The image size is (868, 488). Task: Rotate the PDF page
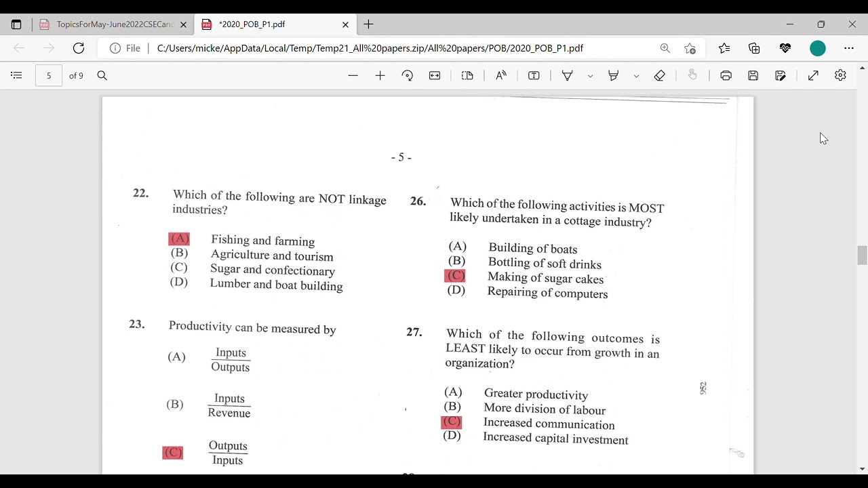pyautogui.click(x=408, y=75)
